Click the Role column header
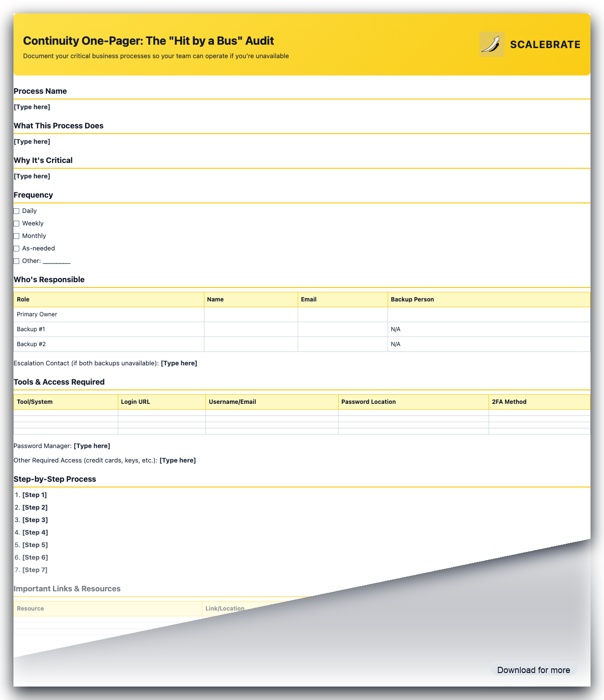 point(109,300)
